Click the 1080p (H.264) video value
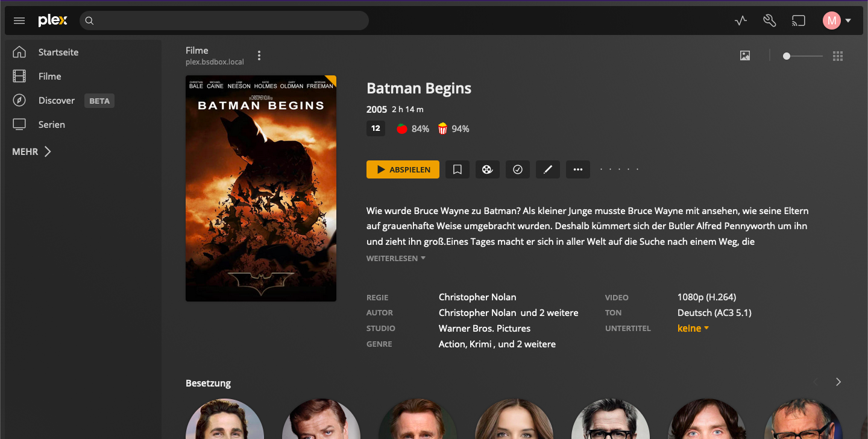Screen dimensions: 868x439 click(x=706, y=297)
